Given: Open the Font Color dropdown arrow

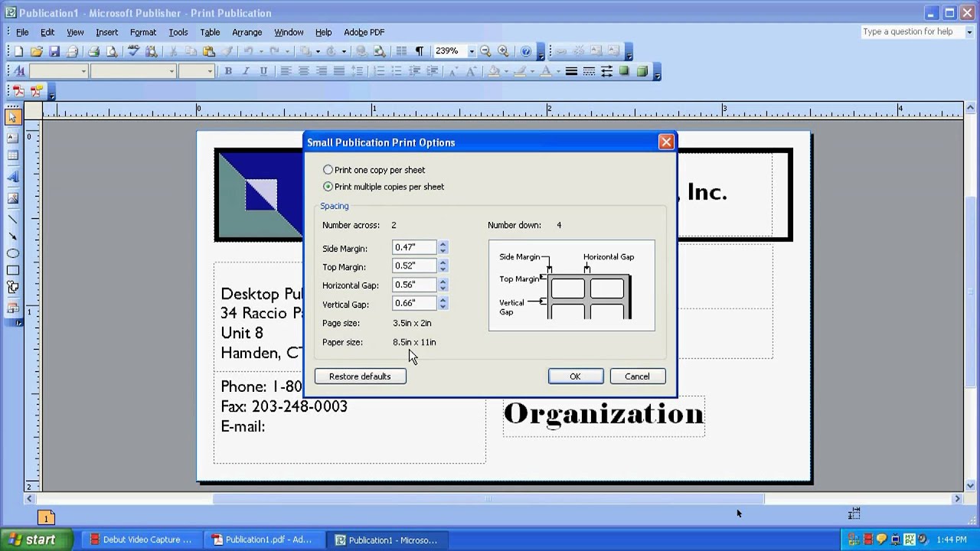Looking at the screenshot, I should click(557, 71).
